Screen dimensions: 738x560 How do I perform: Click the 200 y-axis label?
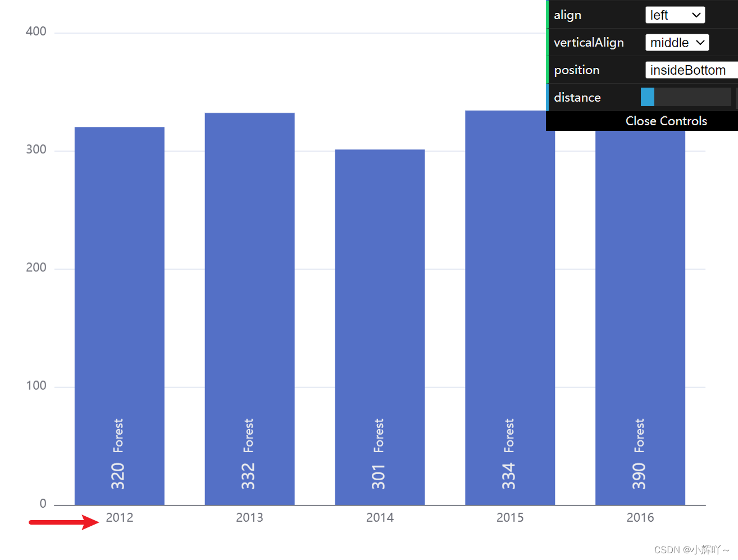[36, 267]
